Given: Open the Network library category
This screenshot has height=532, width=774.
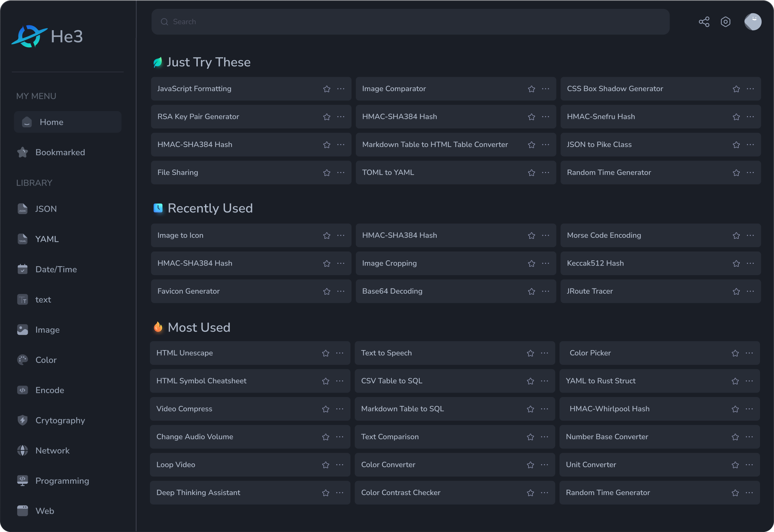Looking at the screenshot, I should point(52,450).
